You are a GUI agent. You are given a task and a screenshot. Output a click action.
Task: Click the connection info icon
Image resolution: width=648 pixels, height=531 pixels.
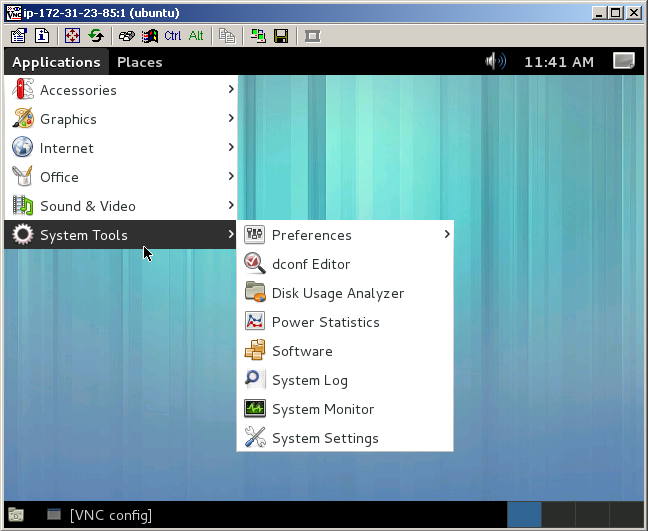42,36
